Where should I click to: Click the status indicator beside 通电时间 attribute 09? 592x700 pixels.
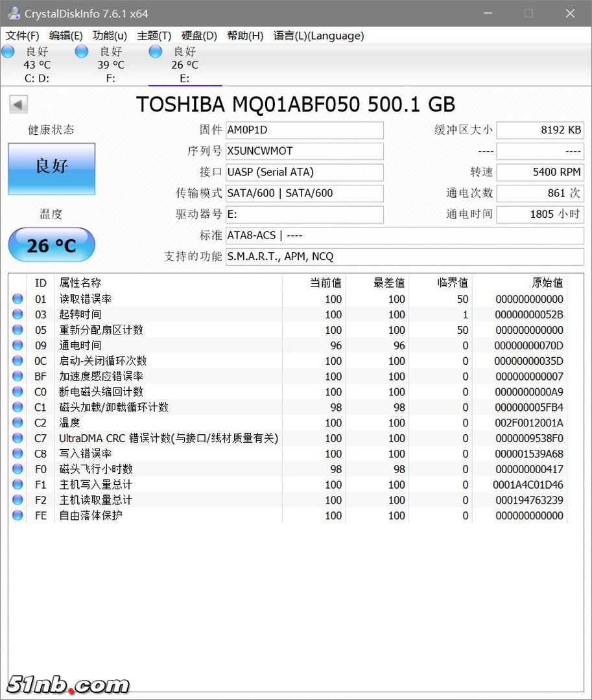pyautogui.click(x=18, y=345)
